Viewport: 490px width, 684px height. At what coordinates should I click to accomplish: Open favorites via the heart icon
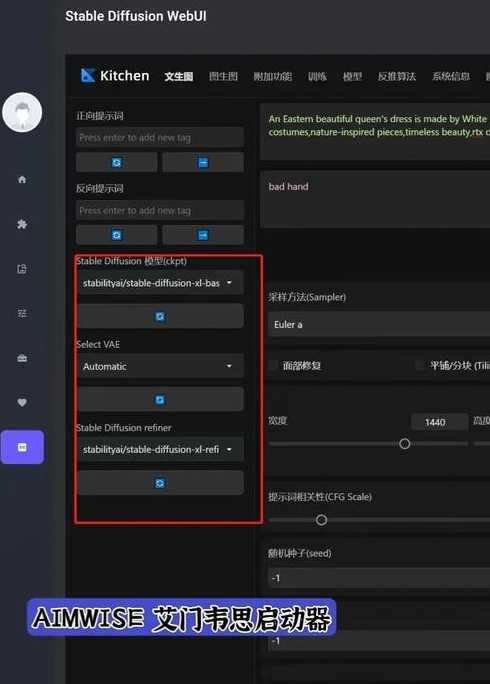(22, 403)
